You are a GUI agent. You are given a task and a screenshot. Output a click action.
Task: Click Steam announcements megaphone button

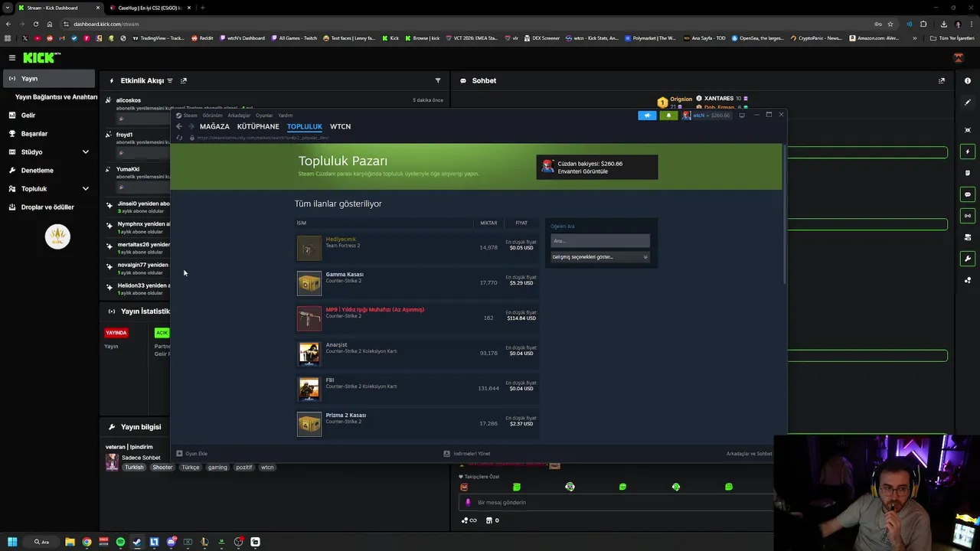(647, 116)
